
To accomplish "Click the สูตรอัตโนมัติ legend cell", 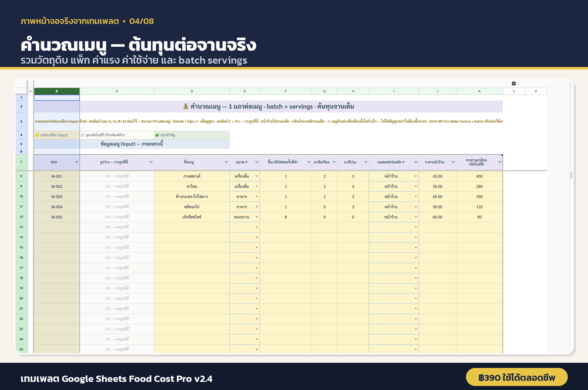I will (x=117, y=135).
